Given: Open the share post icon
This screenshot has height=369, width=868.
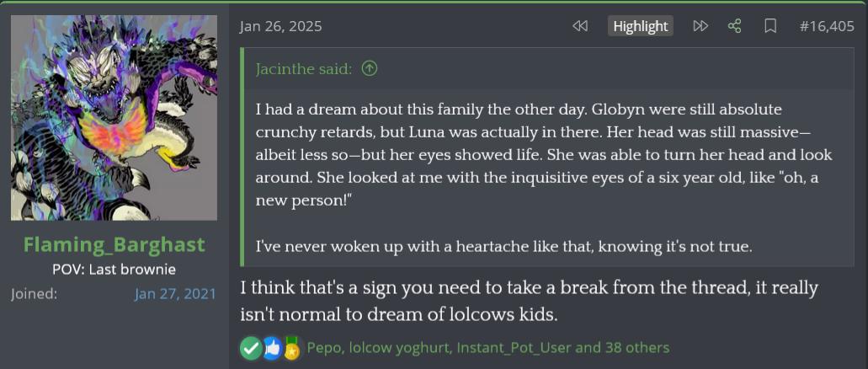Looking at the screenshot, I should [735, 26].
